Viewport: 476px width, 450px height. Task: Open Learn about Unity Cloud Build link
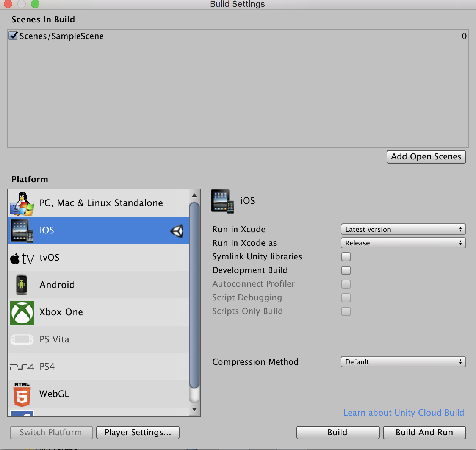(404, 413)
